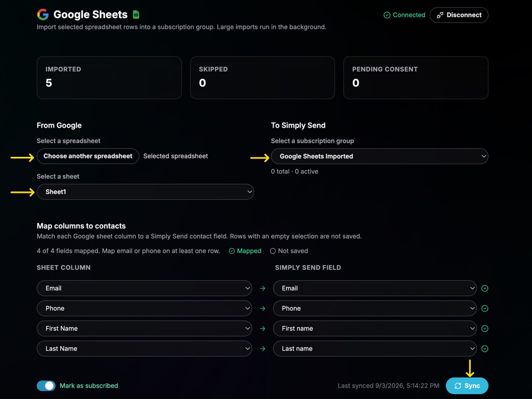
Task: Click Choose another spreadsheet button
Action: (88, 156)
